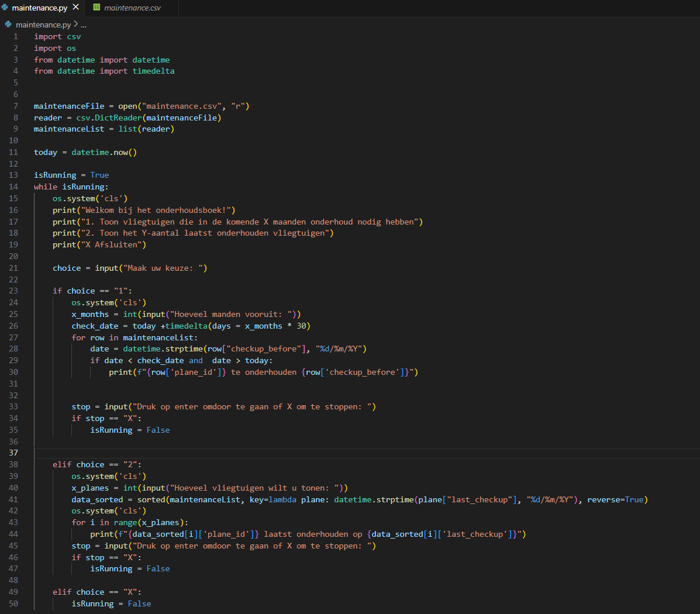The height and width of the screenshot is (614, 700).
Task: Click the "Maak uw keuze: " string
Action: [x=163, y=268]
